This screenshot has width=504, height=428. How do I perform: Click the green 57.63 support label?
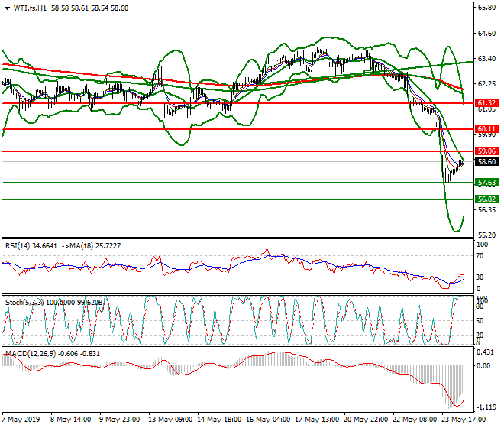pyautogui.click(x=486, y=183)
